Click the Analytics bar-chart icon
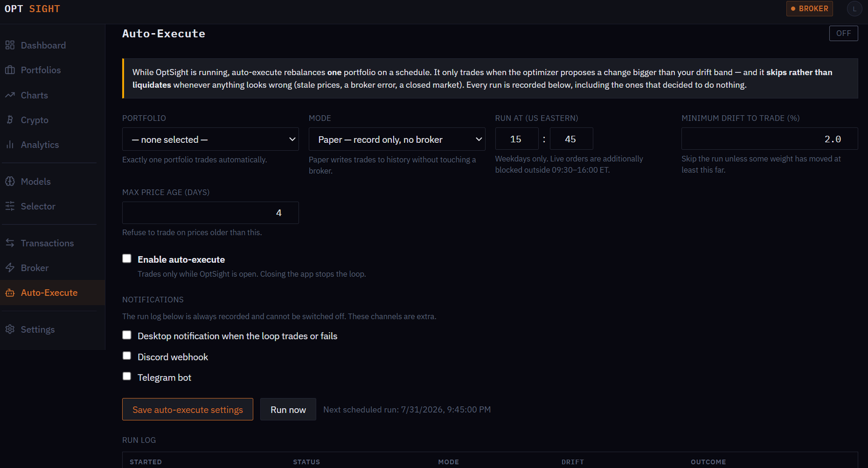The image size is (868, 468). pos(10,145)
